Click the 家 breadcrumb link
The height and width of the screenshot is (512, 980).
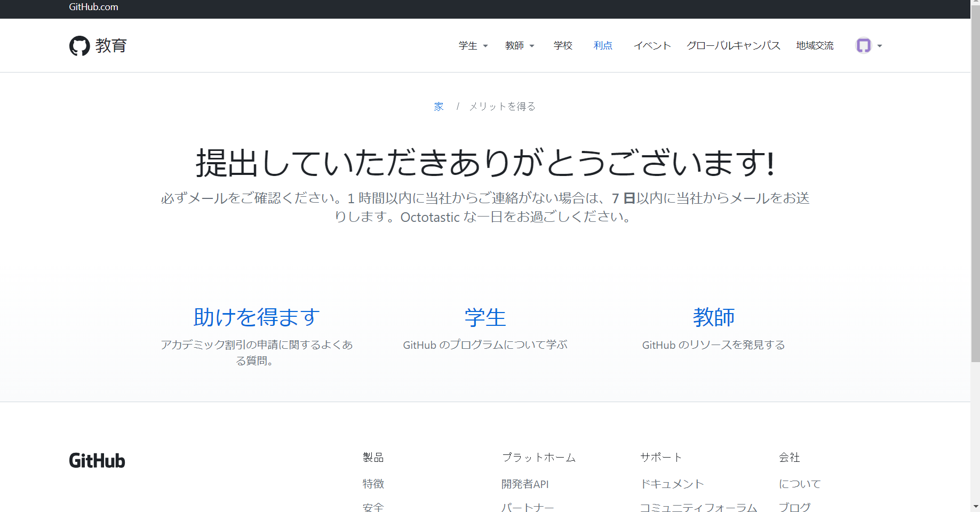click(x=439, y=107)
